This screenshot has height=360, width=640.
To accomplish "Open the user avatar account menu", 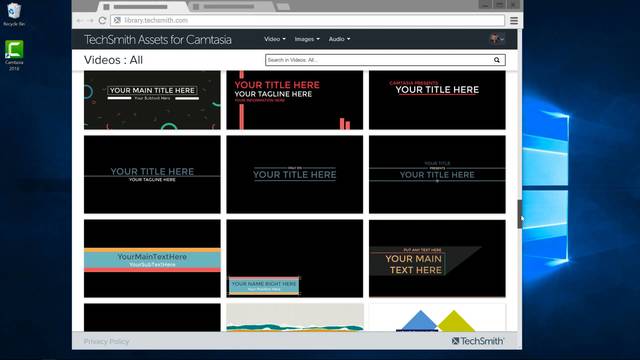I will pyautogui.click(x=497, y=39).
